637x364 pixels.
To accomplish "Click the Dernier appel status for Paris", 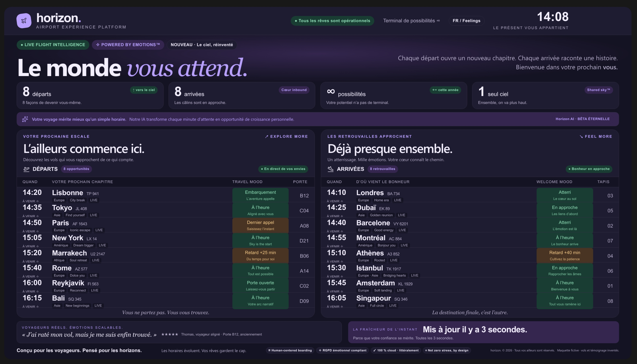I will click(260, 225).
